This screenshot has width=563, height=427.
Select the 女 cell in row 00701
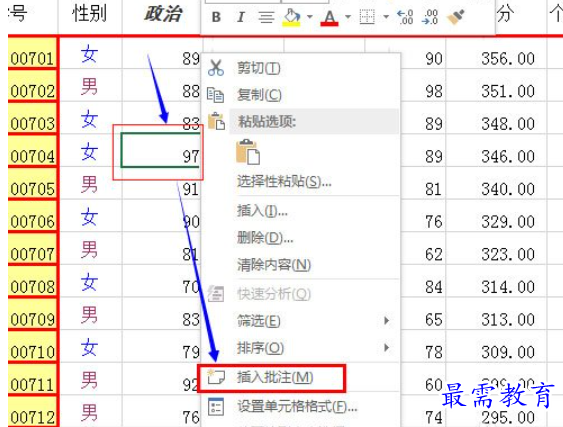(x=90, y=52)
